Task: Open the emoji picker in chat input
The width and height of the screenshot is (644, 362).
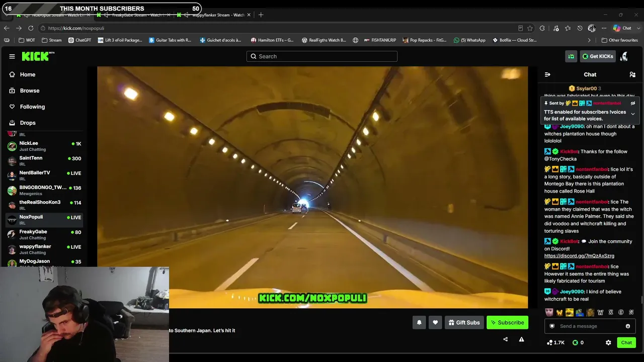Action: pyautogui.click(x=628, y=326)
